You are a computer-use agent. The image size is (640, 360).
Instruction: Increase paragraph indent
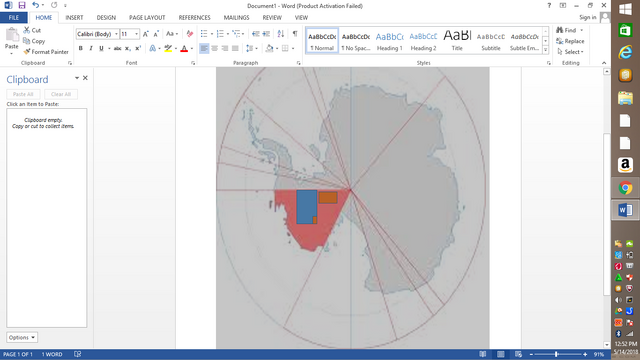point(266,34)
